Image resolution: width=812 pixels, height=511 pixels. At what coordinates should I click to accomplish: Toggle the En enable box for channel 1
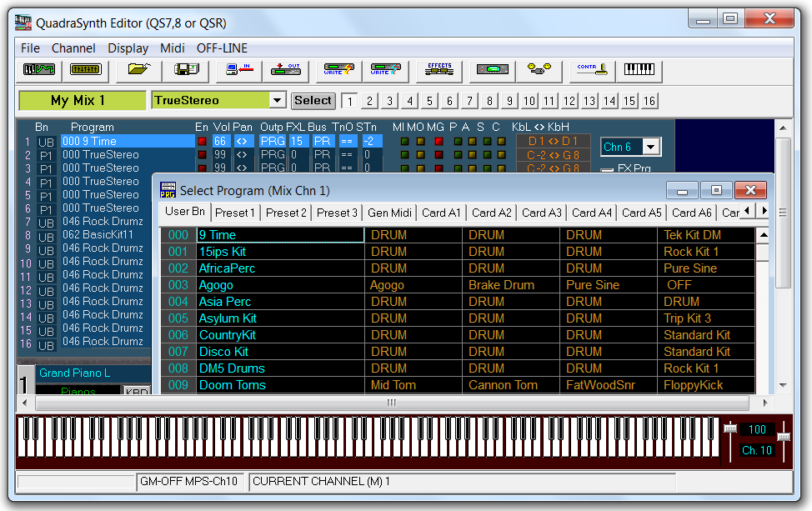[x=202, y=142]
